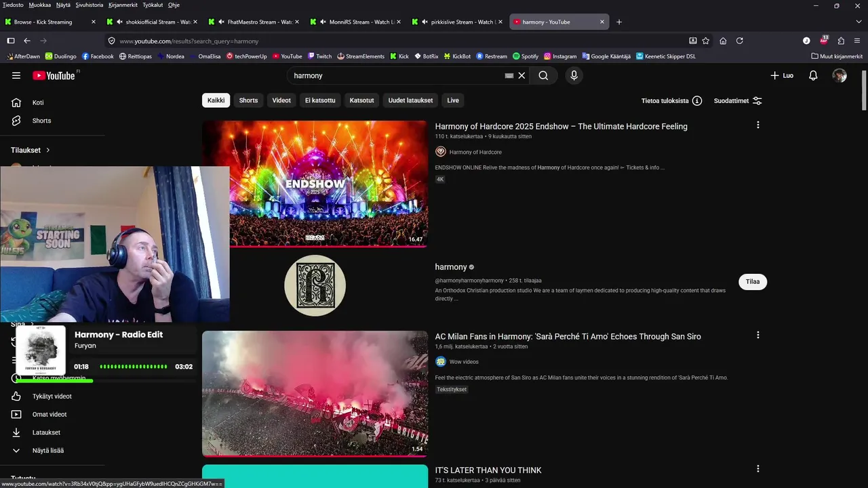Select the Videot filter chip
Viewport: 868px width, 488px height.
pyautogui.click(x=281, y=100)
